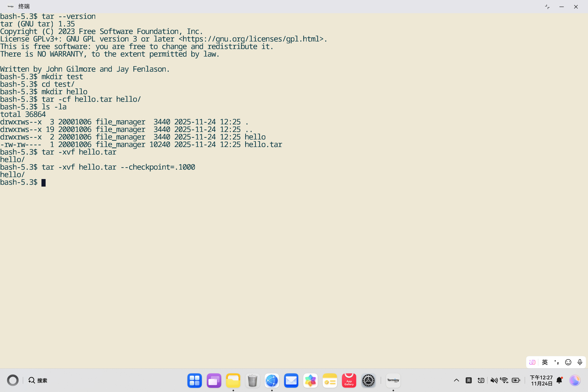Click the 搜索 search button
This screenshot has width=588, height=392.
[x=38, y=380]
